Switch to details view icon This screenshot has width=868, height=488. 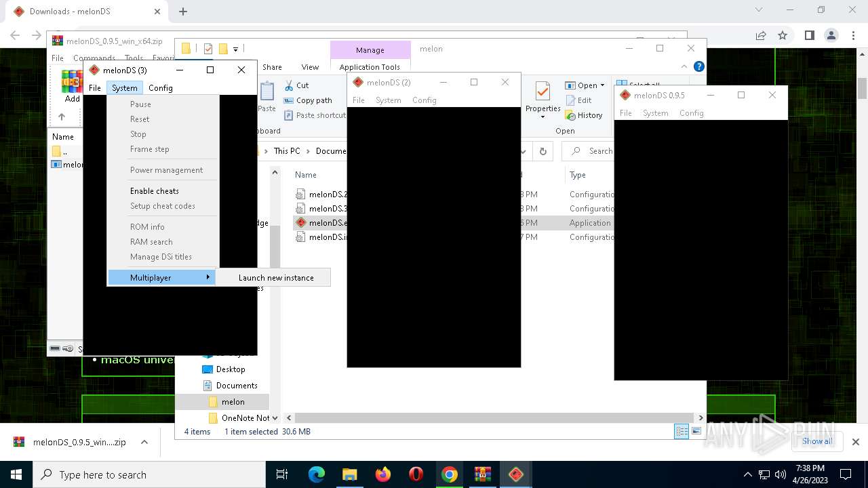(682, 432)
